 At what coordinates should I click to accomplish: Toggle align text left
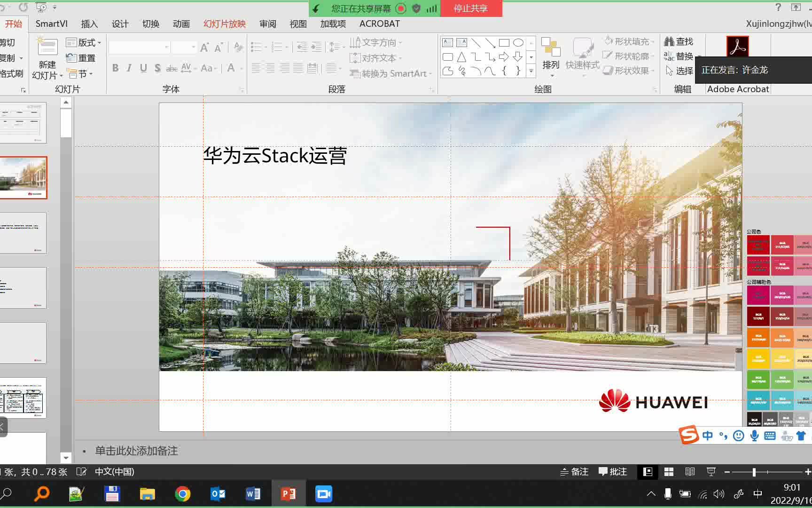[x=256, y=68]
